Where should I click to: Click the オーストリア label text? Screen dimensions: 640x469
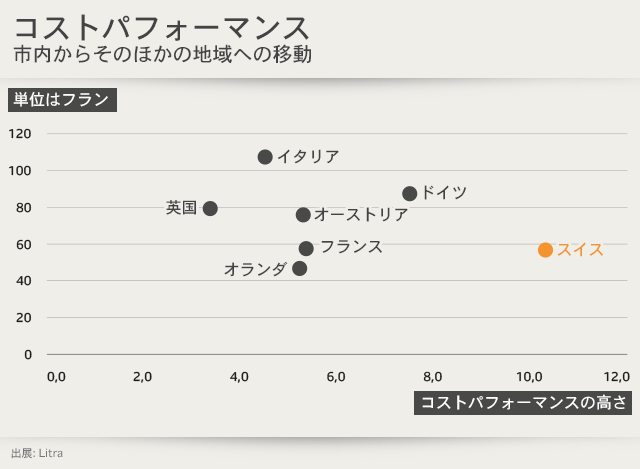(361, 215)
